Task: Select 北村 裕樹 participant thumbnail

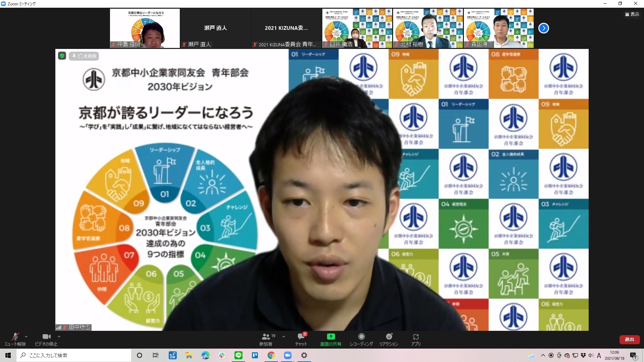Action: click(428, 28)
